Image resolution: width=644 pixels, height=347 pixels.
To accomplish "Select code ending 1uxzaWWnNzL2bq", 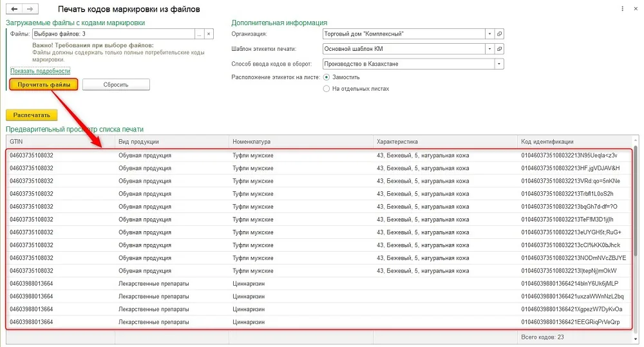I will coord(573,297).
